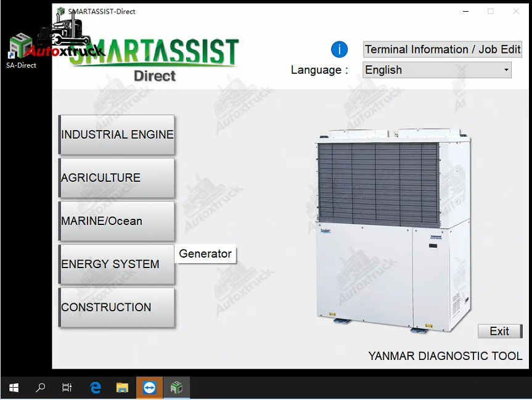
Task: Open File Explorer from the taskbar
Action: (x=122, y=388)
